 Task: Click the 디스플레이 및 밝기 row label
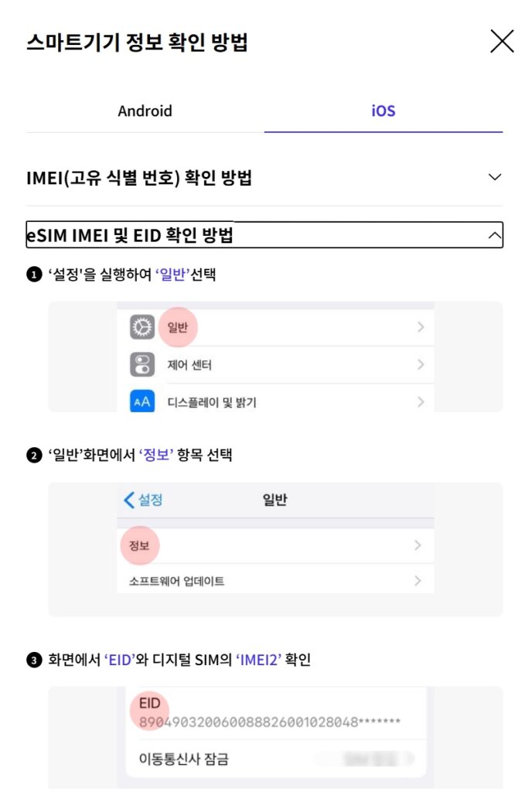[x=212, y=402]
